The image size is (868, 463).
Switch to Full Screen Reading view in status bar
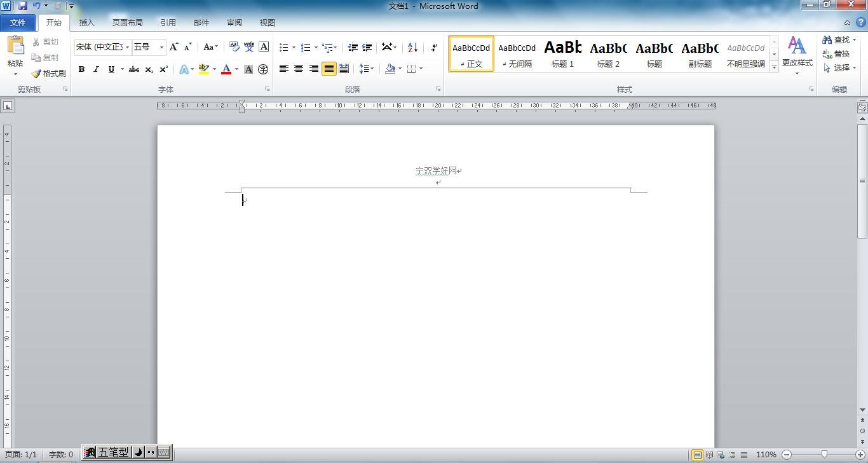[x=709, y=455]
